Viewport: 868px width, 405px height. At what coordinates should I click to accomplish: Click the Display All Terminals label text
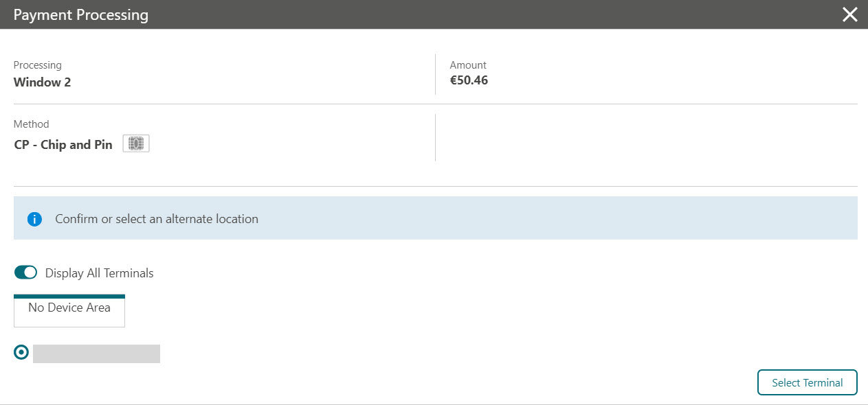click(x=100, y=273)
